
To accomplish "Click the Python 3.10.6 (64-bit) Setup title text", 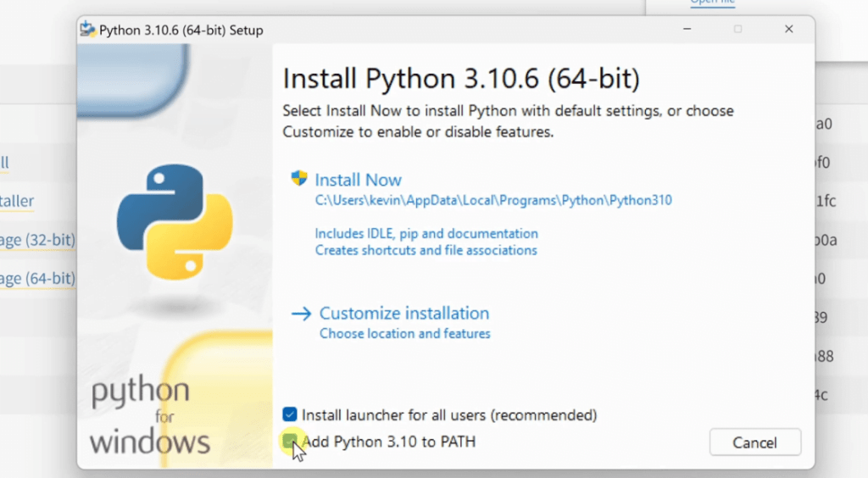I will [x=181, y=31].
